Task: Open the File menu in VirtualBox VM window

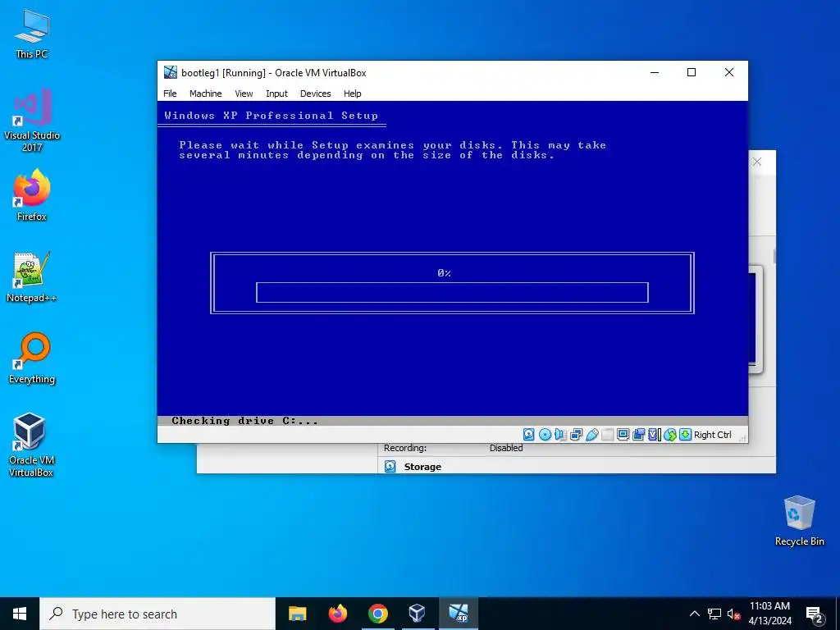Action: point(170,94)
